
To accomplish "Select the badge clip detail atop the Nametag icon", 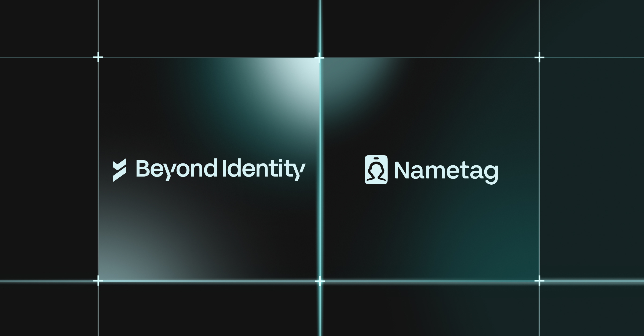I will click(x=377, y=159).
